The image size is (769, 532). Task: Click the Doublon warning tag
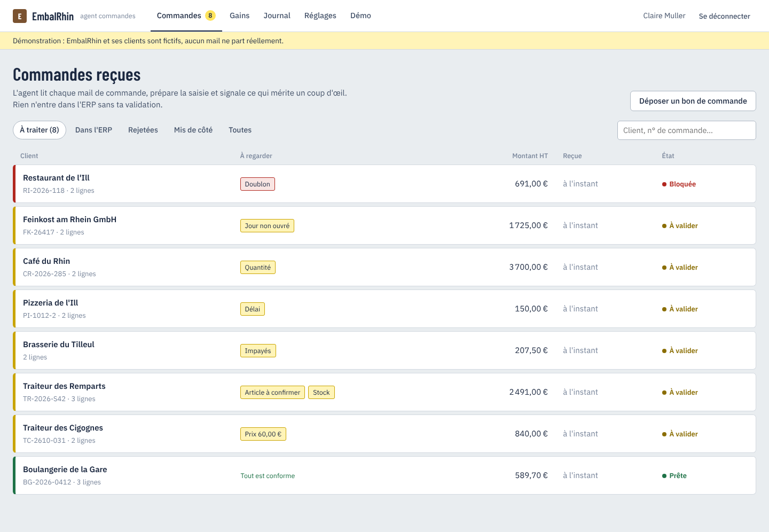(257, 184)
